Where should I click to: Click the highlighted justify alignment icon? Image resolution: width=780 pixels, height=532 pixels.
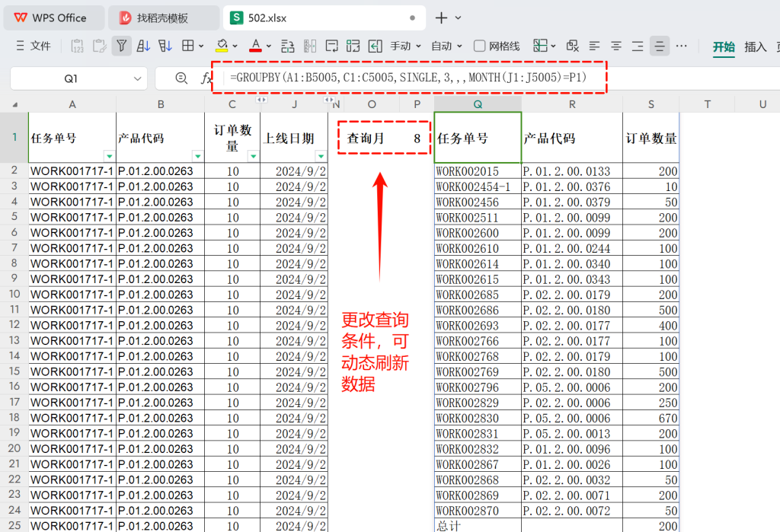[x=660, y=46]
